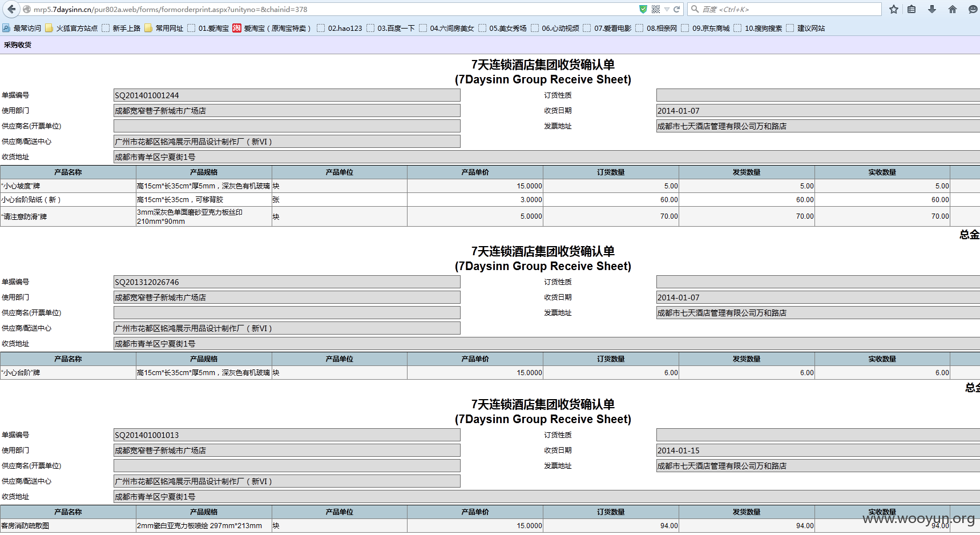
Task: Select the 请注意防滑牌 product cell
Action: [x=68, y=216]
